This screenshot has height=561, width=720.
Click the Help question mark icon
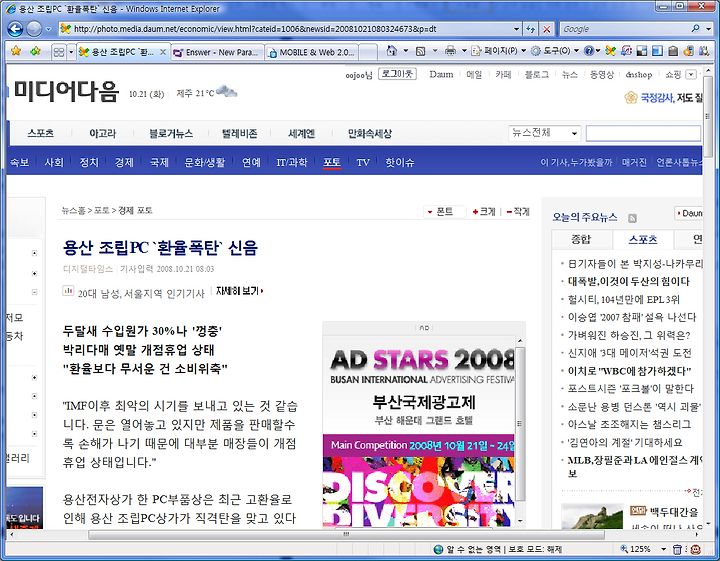click(x=589, y=51)
